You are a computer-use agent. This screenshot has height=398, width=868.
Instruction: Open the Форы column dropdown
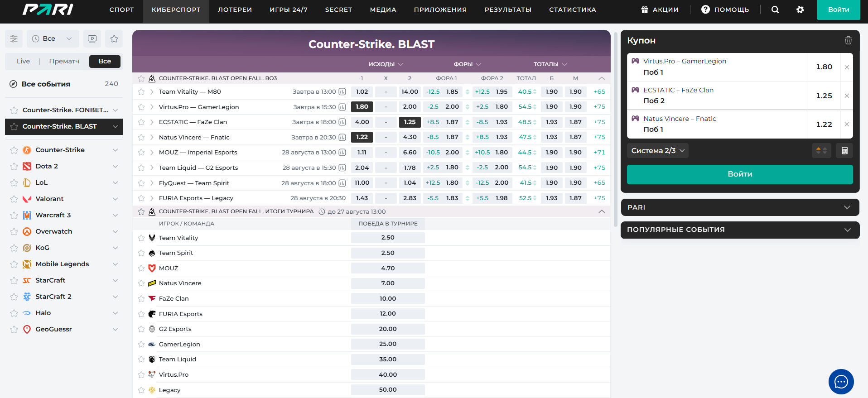468,64
